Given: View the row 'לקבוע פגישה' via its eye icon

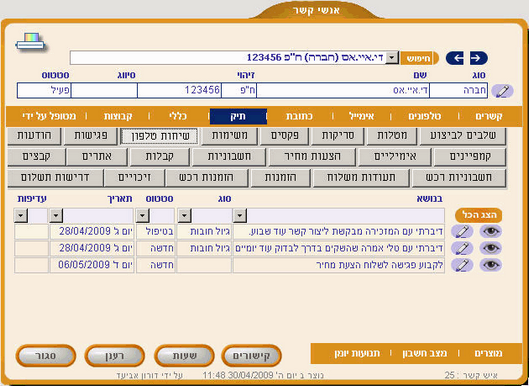Looking at the screenshot, I should click(491, 265).
